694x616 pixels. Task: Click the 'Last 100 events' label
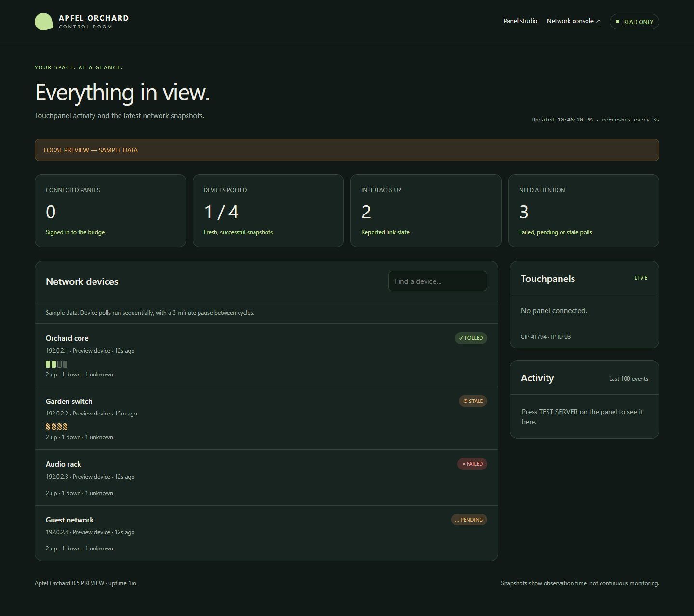point(628,379)
